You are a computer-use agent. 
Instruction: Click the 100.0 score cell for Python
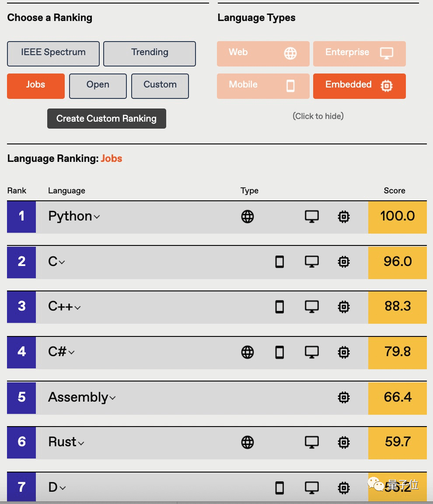397,217
